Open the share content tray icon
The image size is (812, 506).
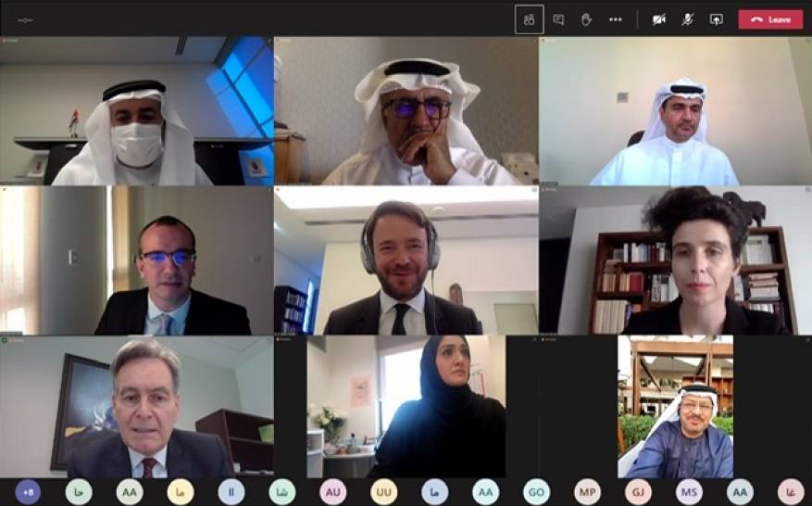[x=717, y=19]
